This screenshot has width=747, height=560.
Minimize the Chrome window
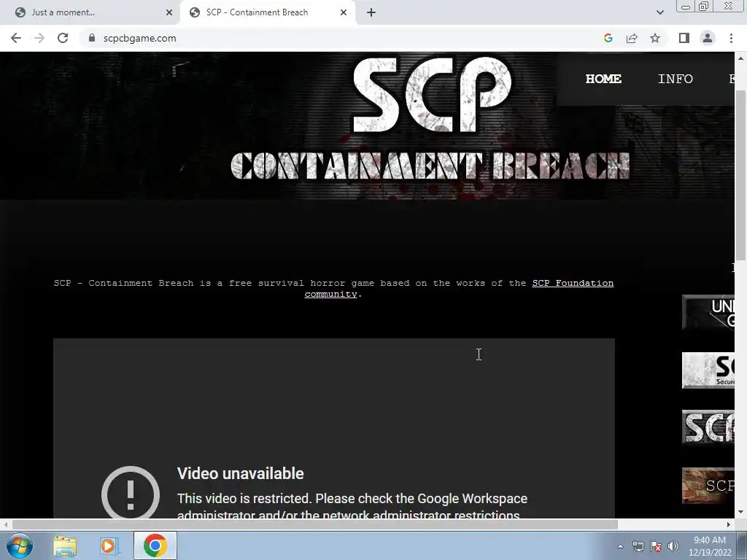[x=686, y=7]
